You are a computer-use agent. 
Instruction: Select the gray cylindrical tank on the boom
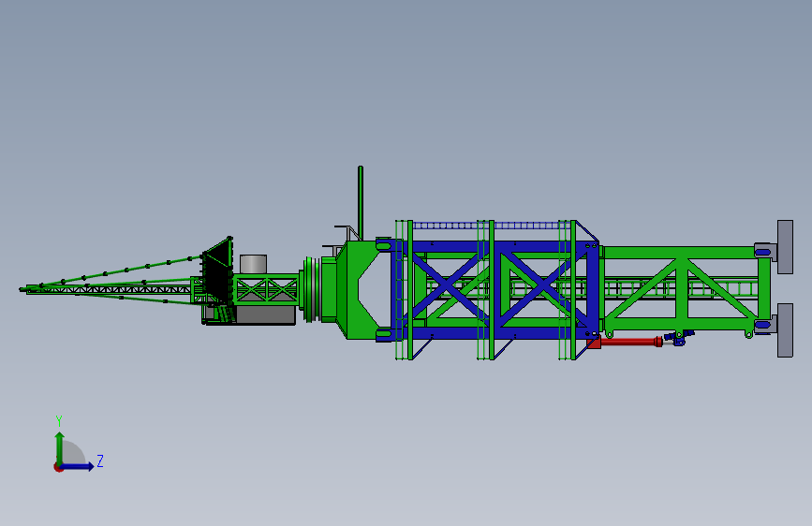click(253, 264)
